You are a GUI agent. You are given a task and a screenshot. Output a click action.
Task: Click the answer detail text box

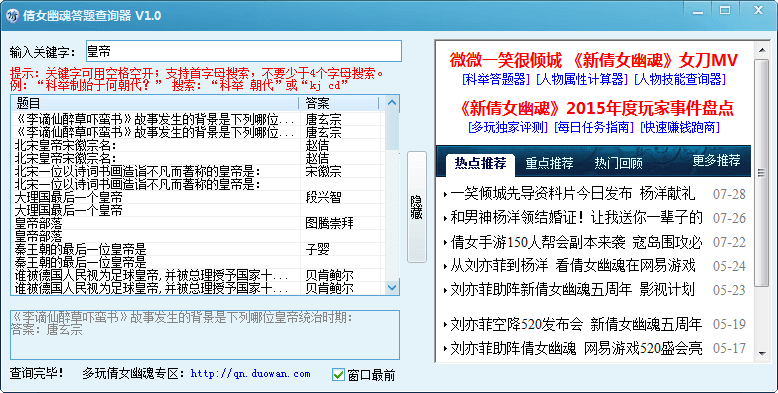(205, 335)
